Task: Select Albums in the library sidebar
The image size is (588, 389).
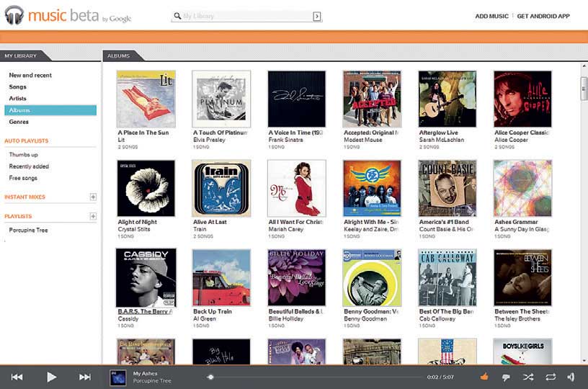Action: click(50, 110)
